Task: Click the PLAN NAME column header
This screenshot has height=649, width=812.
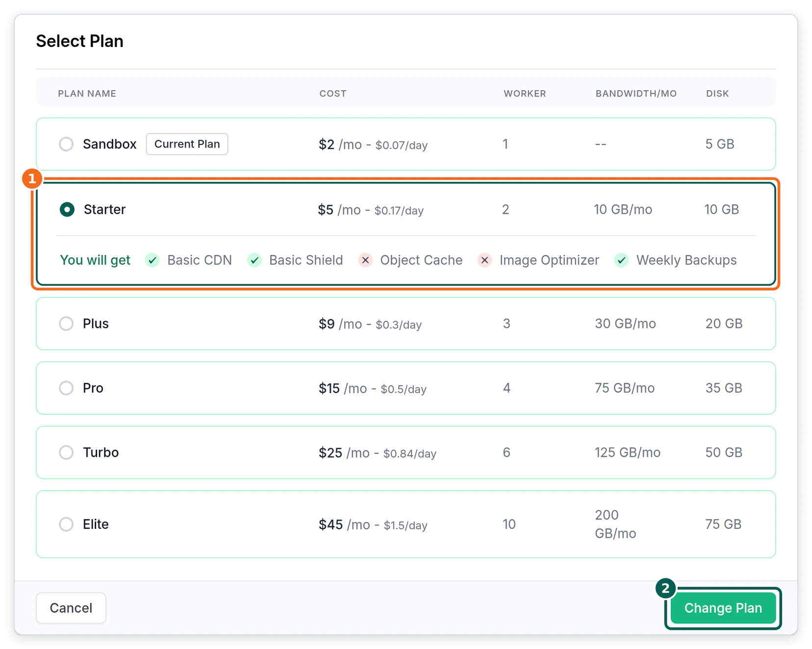Action: [x=87, y=94]
